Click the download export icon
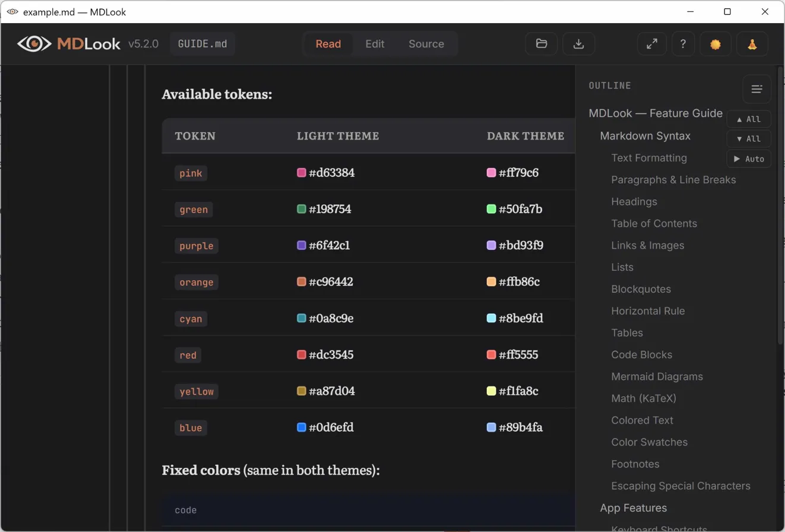Viewport: 785px width, 532px height. pyautogui.click(x=579, y=44)
